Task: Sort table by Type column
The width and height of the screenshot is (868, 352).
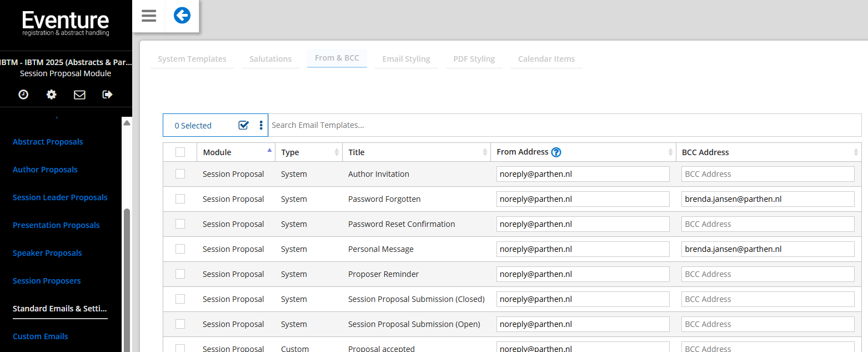Action: [x=309, y=152]
